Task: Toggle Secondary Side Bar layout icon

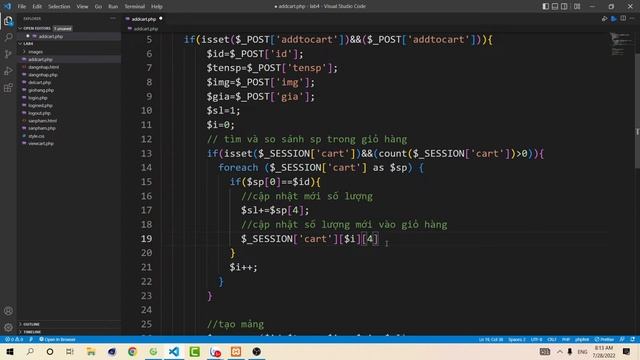Action: tap(564, 6)
